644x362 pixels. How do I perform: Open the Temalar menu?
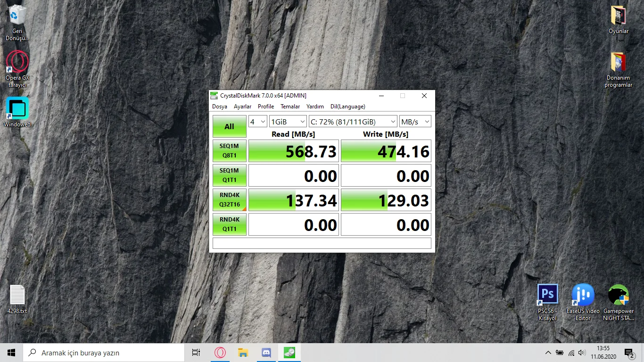coord(290,107)
